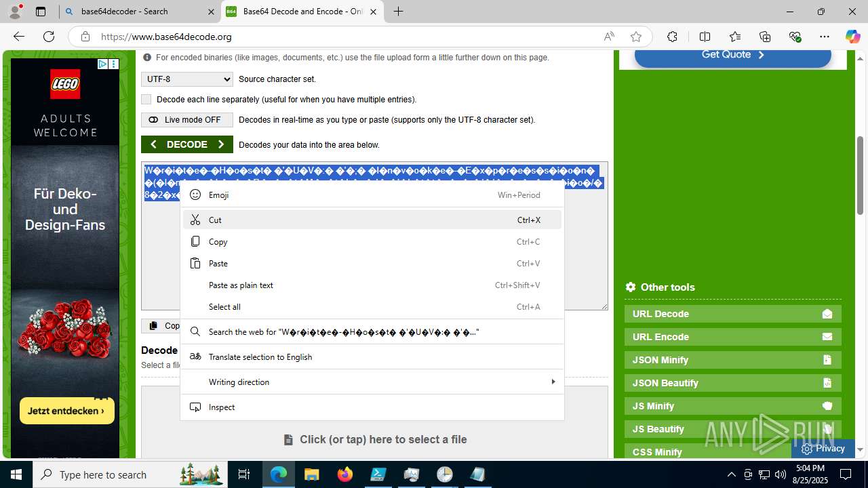This screenshot has width=868, height=488.
Task: Open the JSON Minify tool
Action: (733, 360)
